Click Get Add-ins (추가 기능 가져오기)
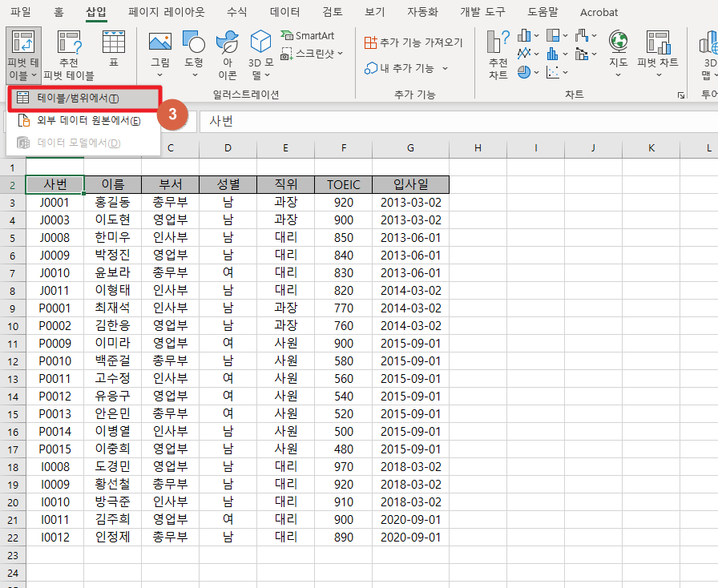The height and width of the screenshot is (588, 718). (x=413, y=42)
